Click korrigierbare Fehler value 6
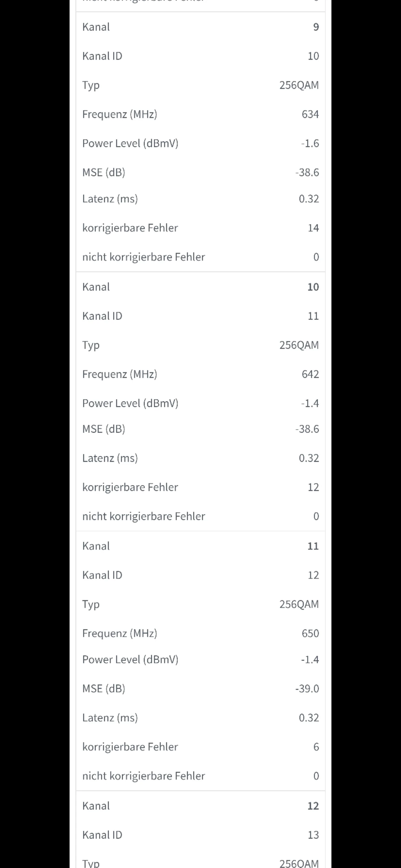Viewport: 401px width, 868px height. click(x=316, y=747)
